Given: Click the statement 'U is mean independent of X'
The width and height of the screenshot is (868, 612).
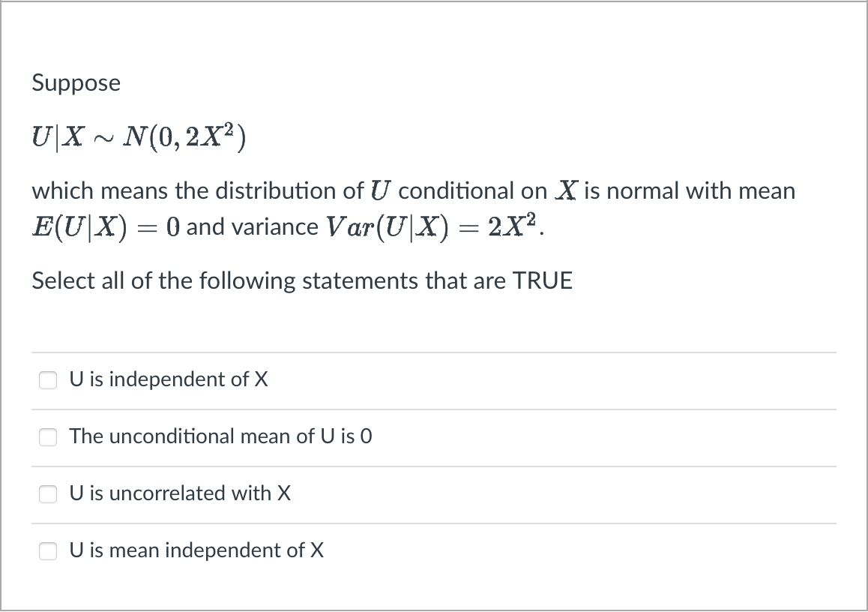Looking at the screenshot, I should (x=196, y=550).
